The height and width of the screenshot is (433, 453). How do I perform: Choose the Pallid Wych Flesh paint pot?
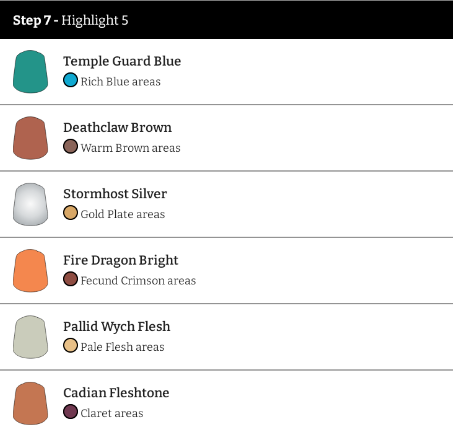[30, 337]
